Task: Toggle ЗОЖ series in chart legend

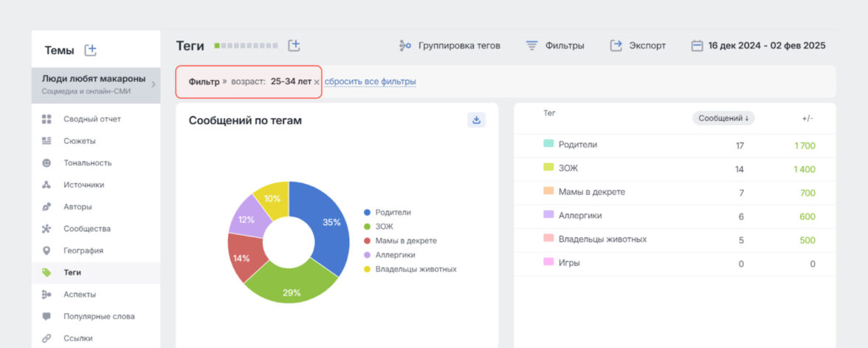Action: tap(385, 226)
